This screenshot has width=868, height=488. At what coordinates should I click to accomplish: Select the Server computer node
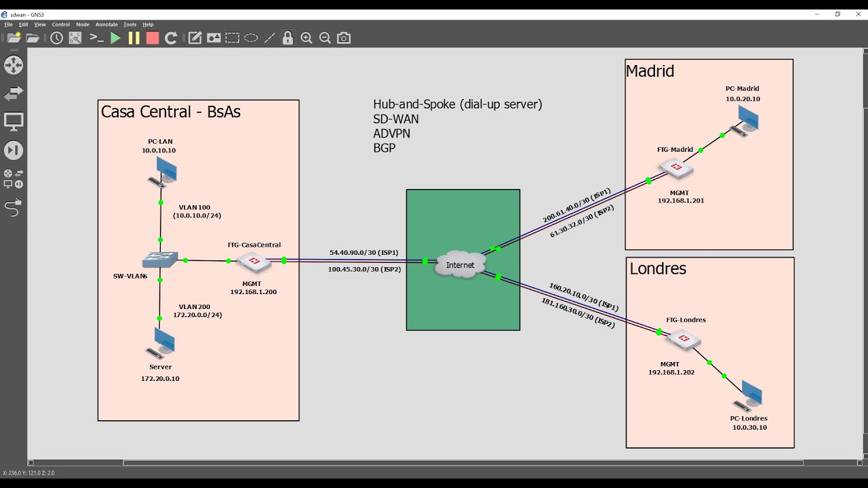(x=161, y=344)
